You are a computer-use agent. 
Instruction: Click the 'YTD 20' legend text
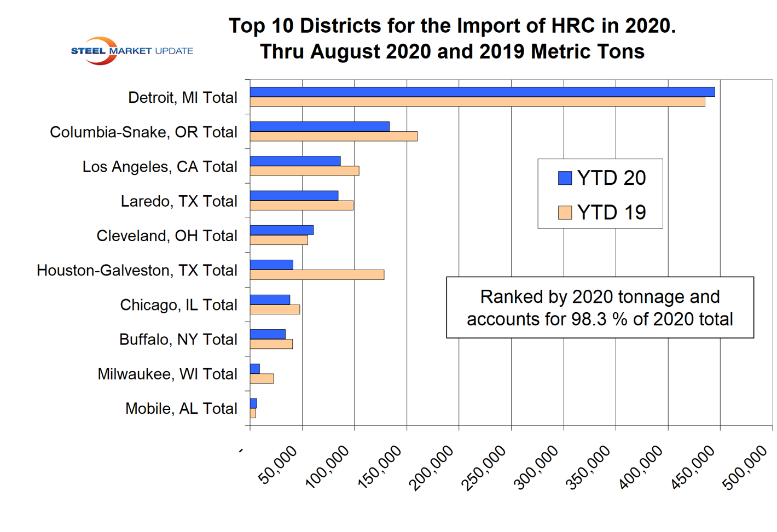point(611,178)
